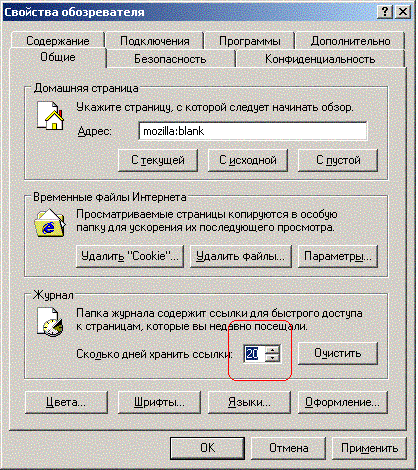Go to the Дополнительно tab
Viewport: 418px width, 470px height.
350,41
